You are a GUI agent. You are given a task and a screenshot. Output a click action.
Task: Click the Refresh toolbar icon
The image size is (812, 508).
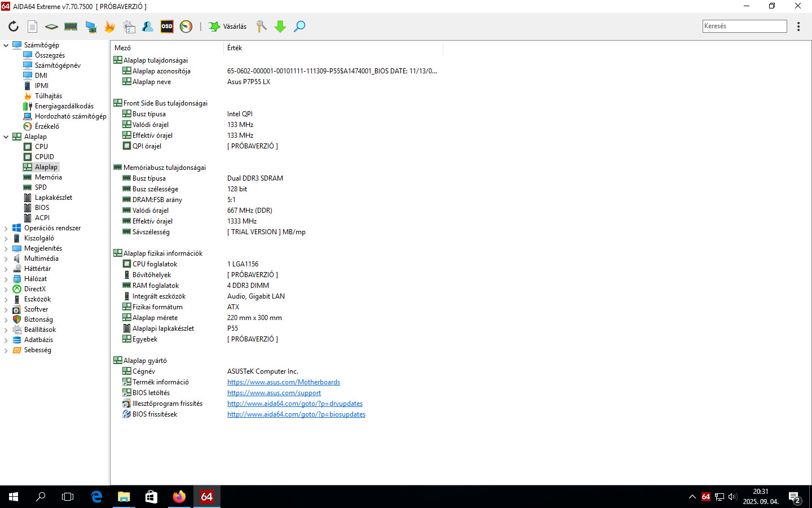click(x=14, y=27)
